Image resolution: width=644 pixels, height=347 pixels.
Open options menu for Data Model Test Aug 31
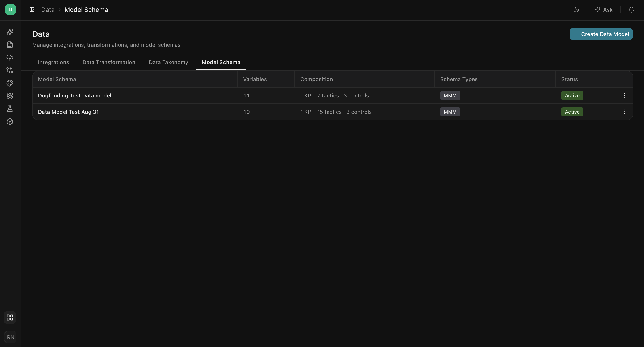[x=625, y=112]
